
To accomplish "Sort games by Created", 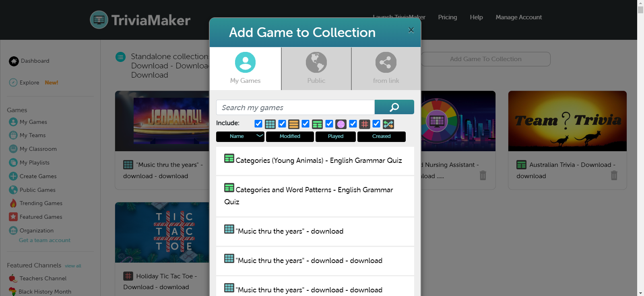I will pyautogui.click(x=381, y=136).
